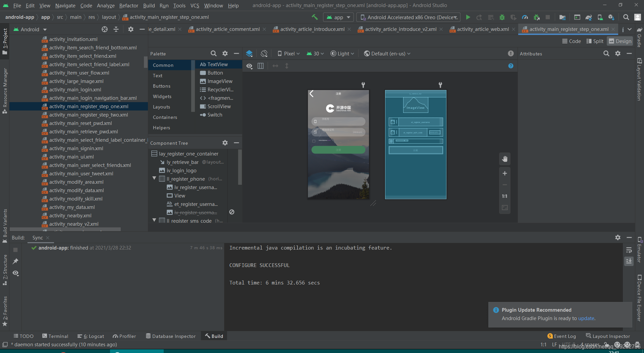
Task: Open the Analyze menu
Action: pyautogui.click(x=106, y=5)
